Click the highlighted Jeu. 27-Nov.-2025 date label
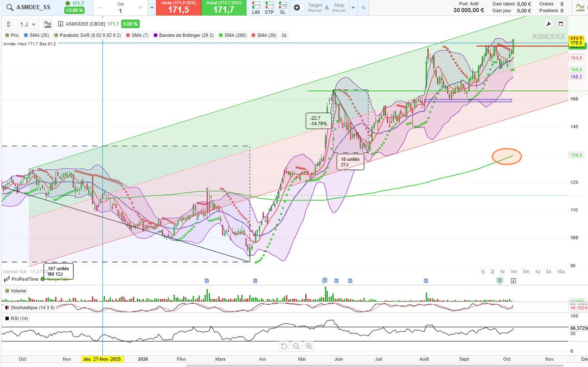Image resolution: width=588 pixels, height=367 pixels. click(x=103, y=359)
